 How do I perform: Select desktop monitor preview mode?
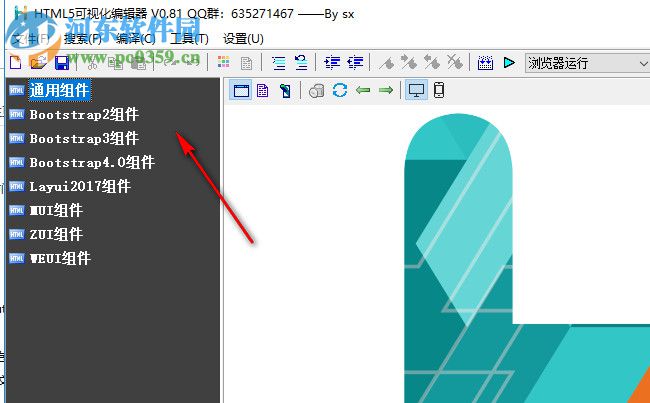[416, 90]
